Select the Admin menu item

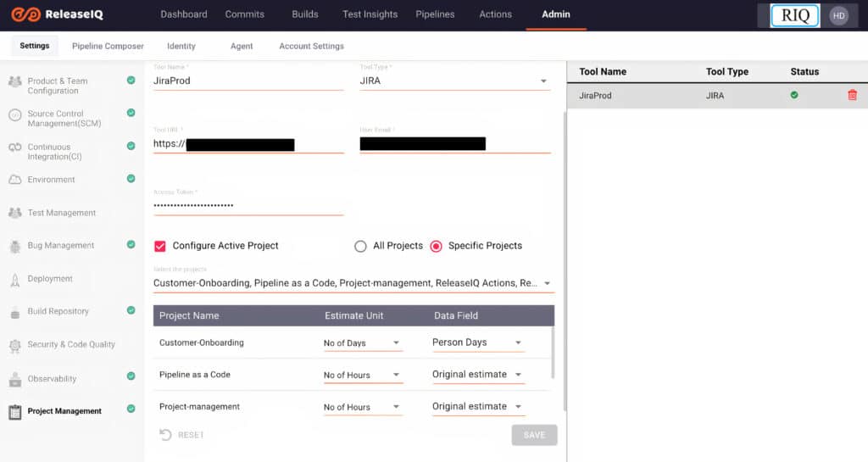pyautogui.click(x=556, y=14)
